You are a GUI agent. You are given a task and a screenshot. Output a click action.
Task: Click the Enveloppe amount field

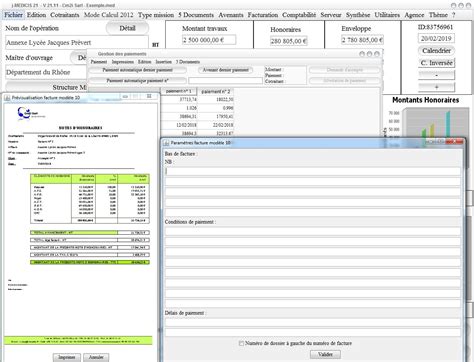click(x=362, y=40)
